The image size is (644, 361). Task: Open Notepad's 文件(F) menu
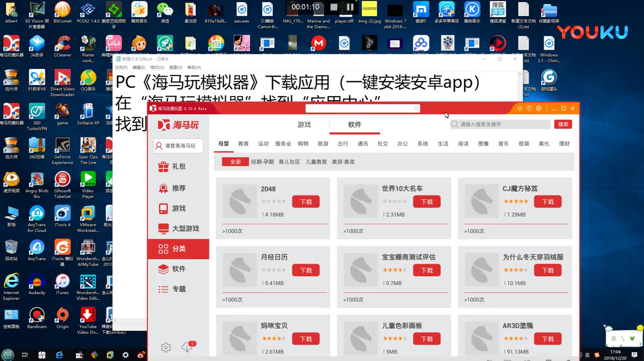[x=121, y=67]
